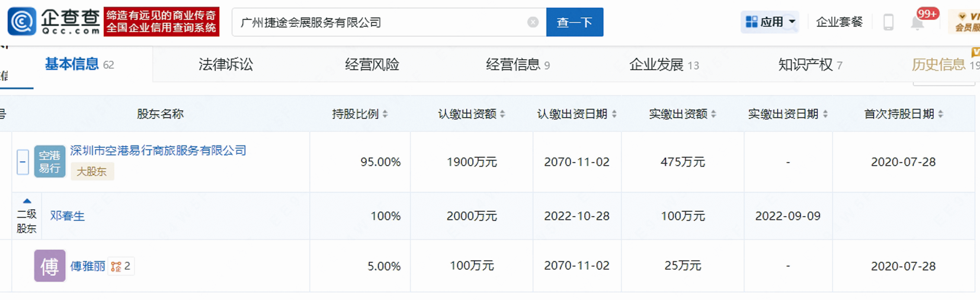Sort by 认缴出资额 column
Viewport: 980px width, 300px height.
[x=502, y=114]
